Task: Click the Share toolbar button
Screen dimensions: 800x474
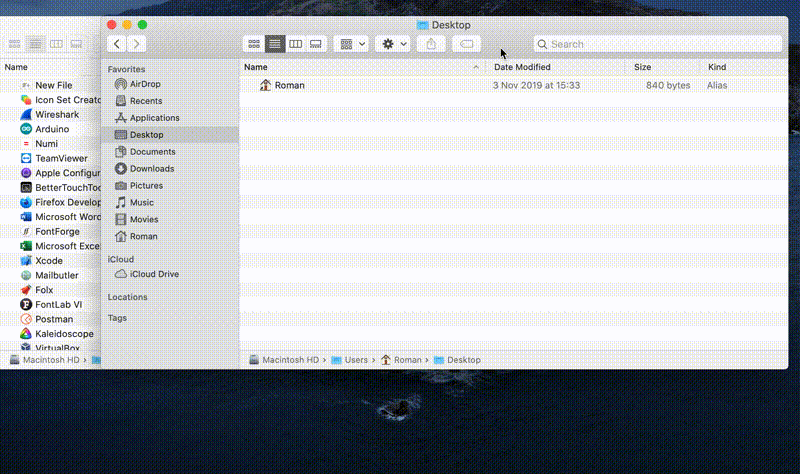Action: [x=431, y=44]
